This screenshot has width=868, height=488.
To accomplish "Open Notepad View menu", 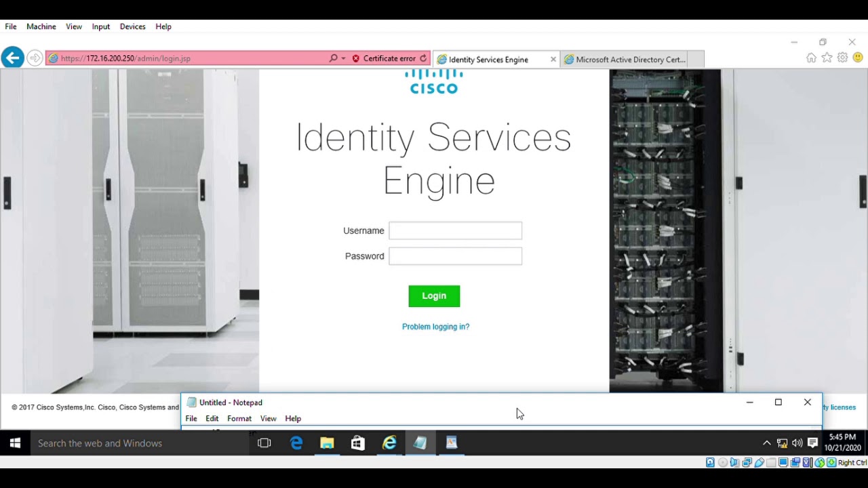I will [269, 419].
